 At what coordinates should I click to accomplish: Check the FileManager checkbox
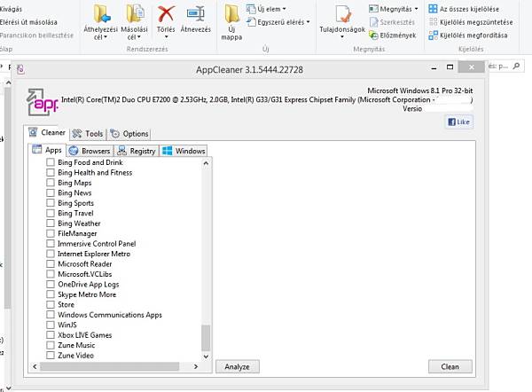point(51,233)
